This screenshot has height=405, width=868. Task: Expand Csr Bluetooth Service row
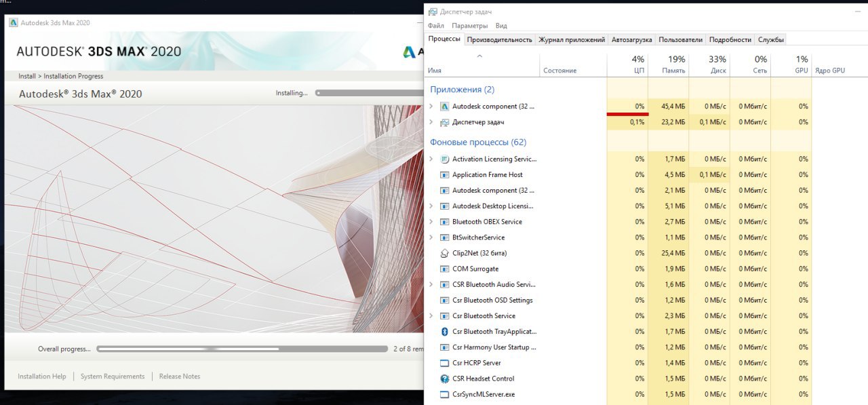coord(431,315)
